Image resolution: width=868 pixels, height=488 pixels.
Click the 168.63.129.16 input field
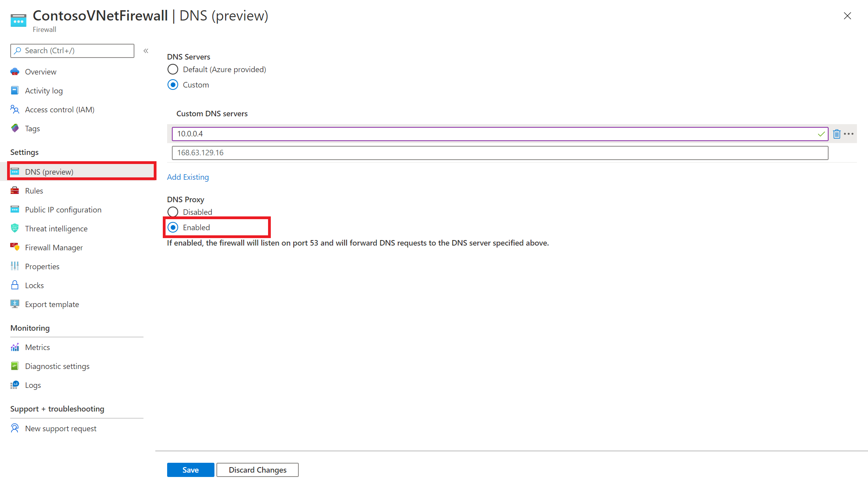click(x=500, y=153)
